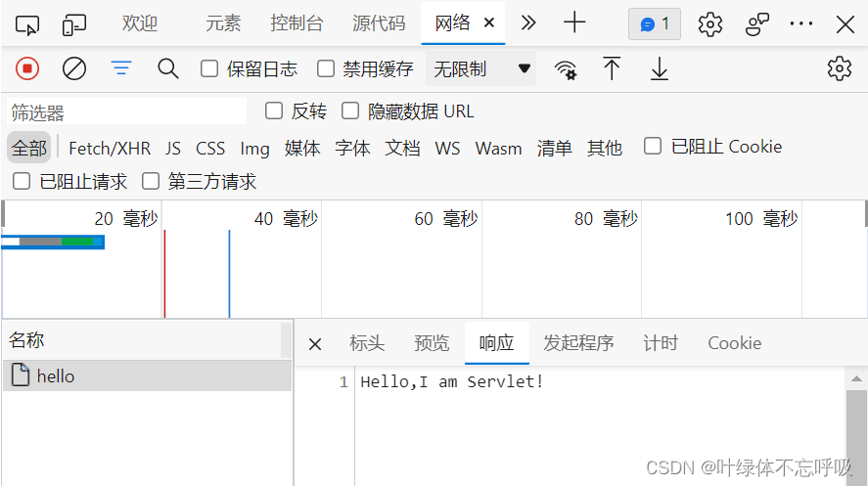868x486 pixels.
Task: Open network conditions wifi icon
Action: [x=566, y=69]
